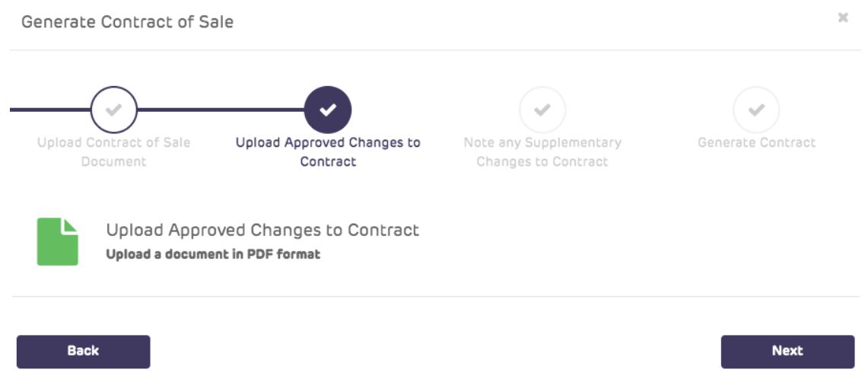868x392 pixels.
Task: Open "Note any Supplementary Changes to Contract" label
Action: click(542, 151)
